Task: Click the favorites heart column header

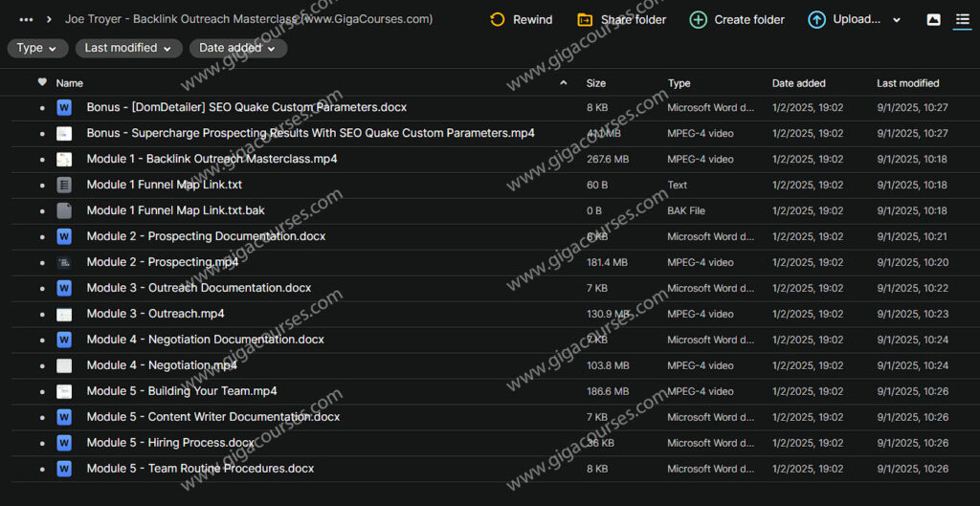Action: coord(42,82)
